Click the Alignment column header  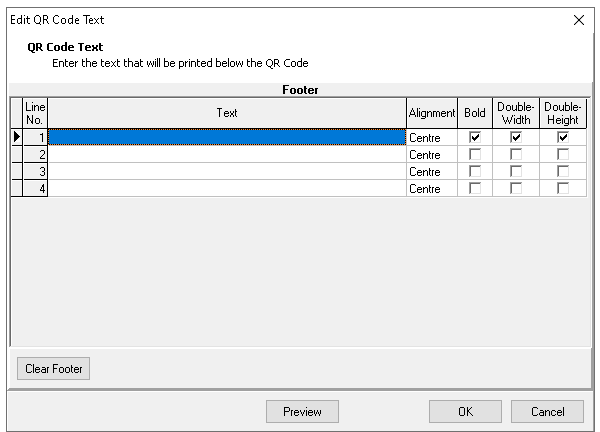(x=431, y=113)
